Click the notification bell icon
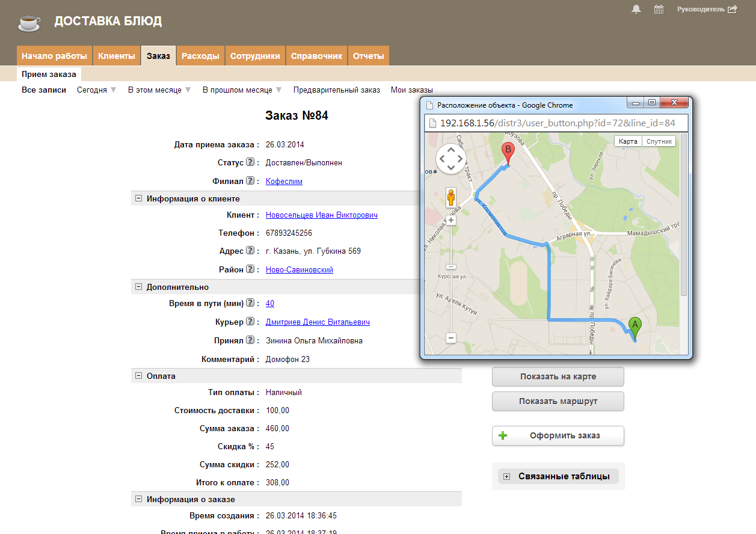 point(636,9)
